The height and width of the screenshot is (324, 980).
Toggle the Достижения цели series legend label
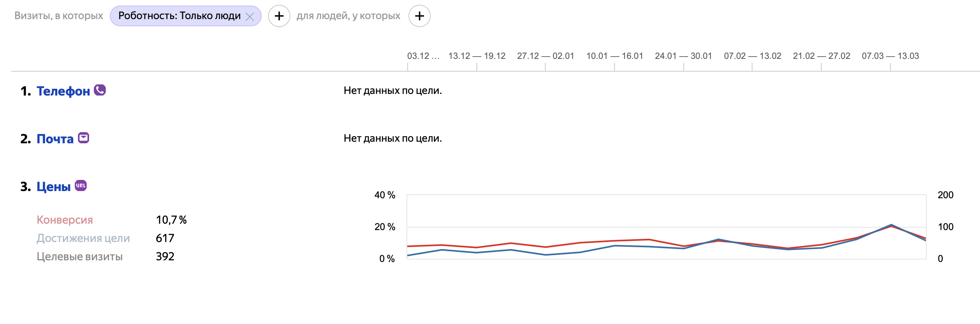(x=83, y=238)
